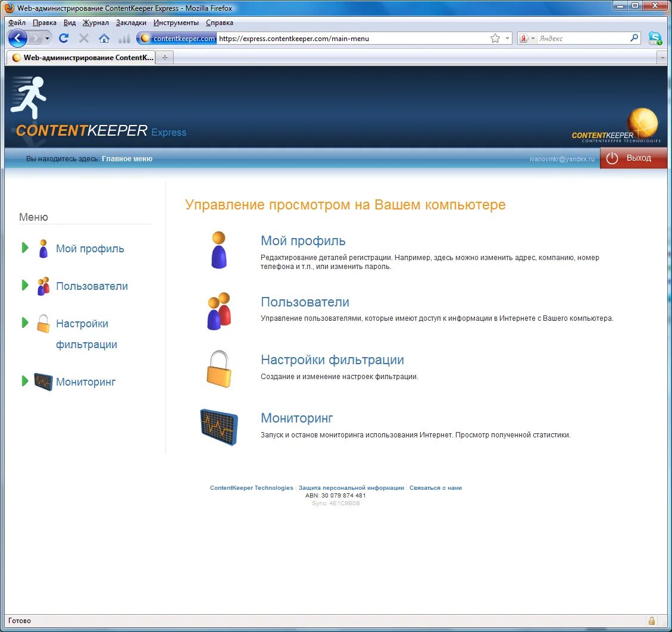Screen dimensions: 672x632
Task: Open Пользователи link in the sidebar
Action: coord(92,286)
